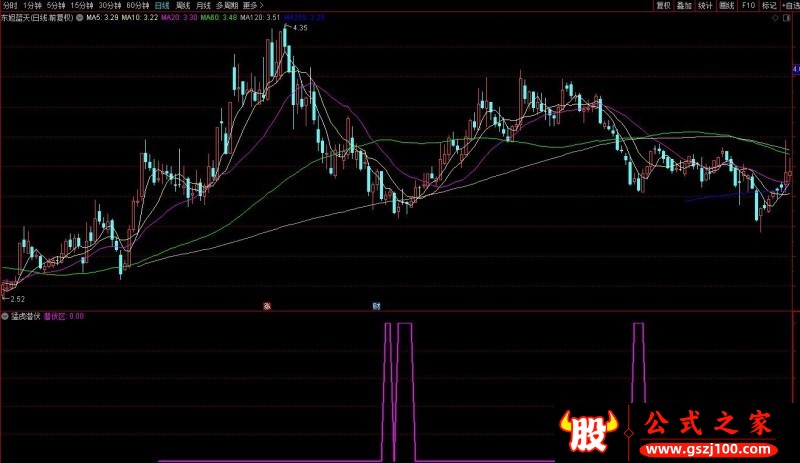
Task: Switch to the 日线 daily chart
Action: (162, 6)
